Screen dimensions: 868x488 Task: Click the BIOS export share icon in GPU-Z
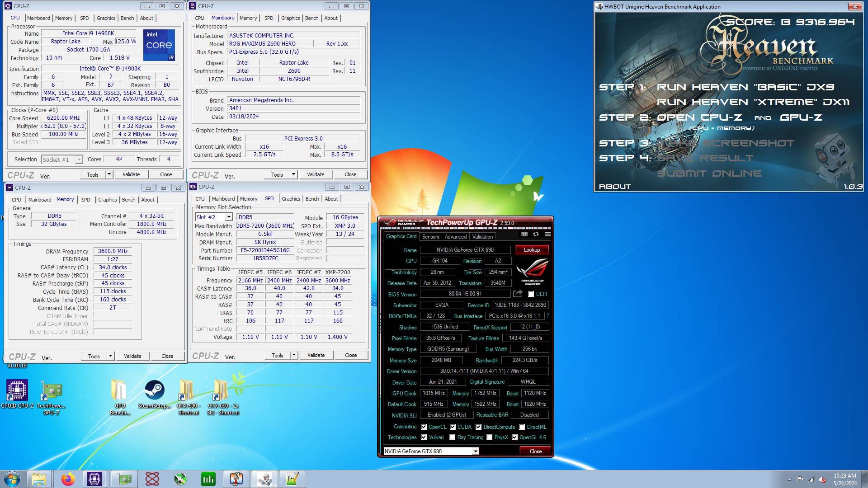(x=518, y=294)
